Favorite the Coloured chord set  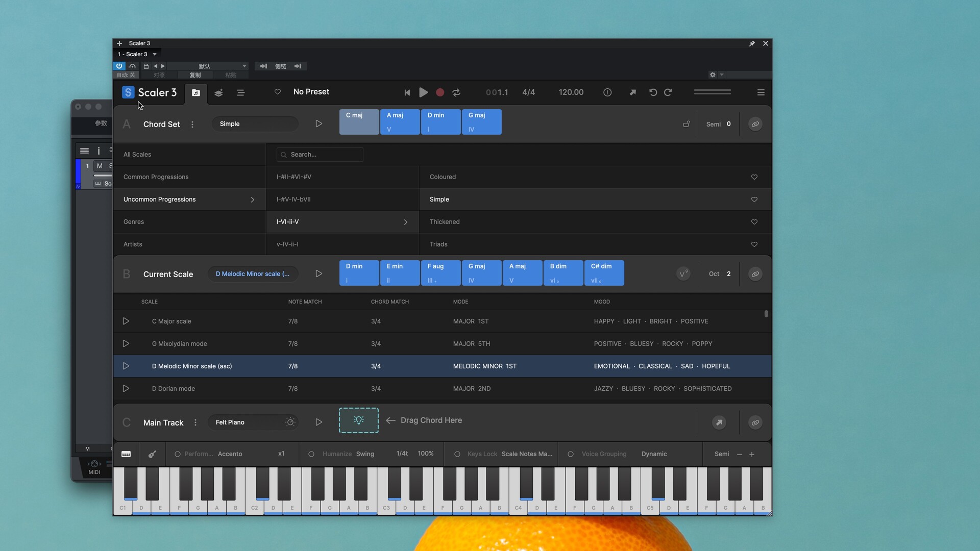(754, 177)
